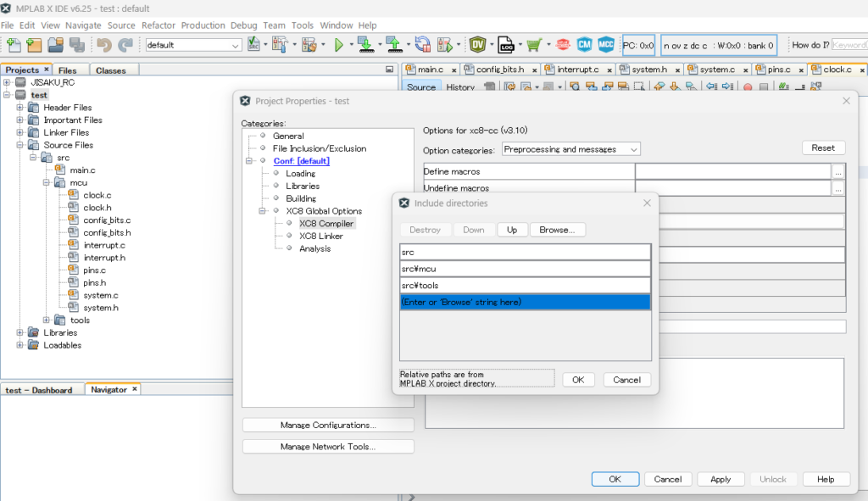Switch to the Files tab
868x501 pixels.
click(68, 70)
